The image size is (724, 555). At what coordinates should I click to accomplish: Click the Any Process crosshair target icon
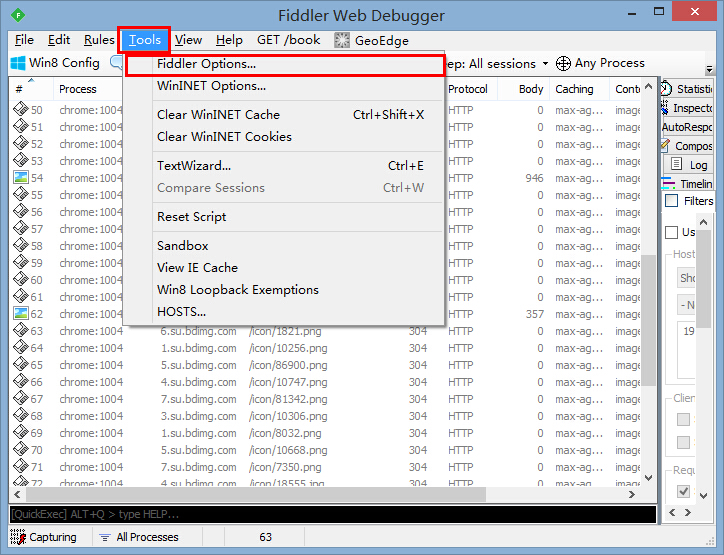563,63
